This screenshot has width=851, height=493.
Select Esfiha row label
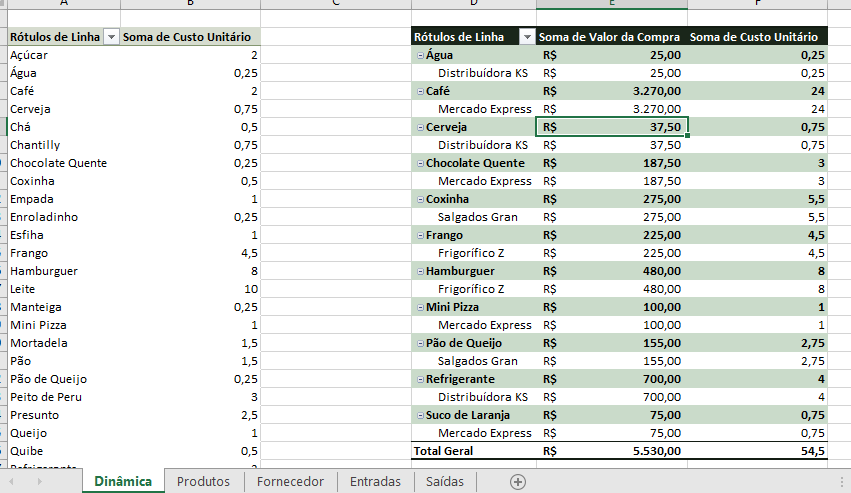64,235
